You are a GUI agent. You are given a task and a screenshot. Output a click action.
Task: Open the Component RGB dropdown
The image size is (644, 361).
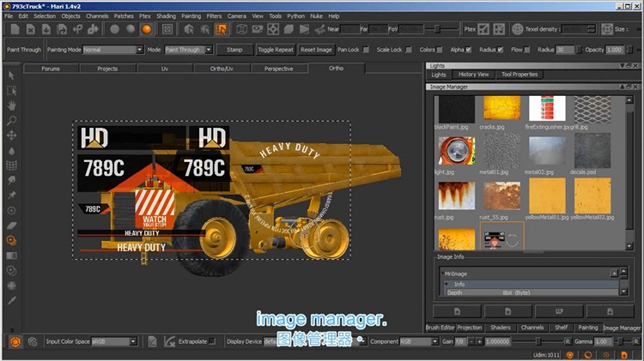tap(419, 341)
